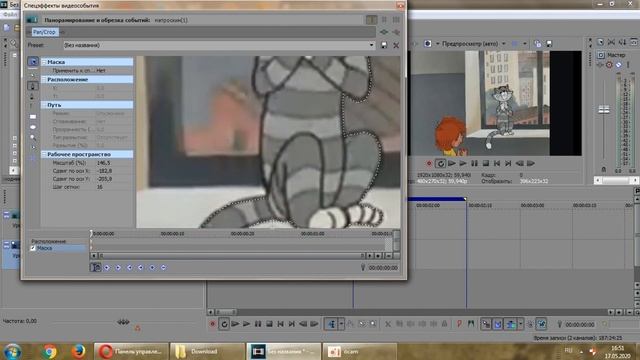Viewport: 640px width, 360px height.
Task: Click 00:00:00:10 on Pan/Crop keyframe ruler
Action: click(x=172, y=234)
